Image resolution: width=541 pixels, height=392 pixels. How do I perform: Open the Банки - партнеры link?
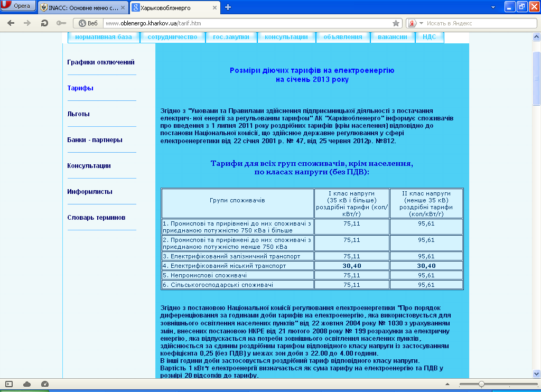tap(95, 140)
